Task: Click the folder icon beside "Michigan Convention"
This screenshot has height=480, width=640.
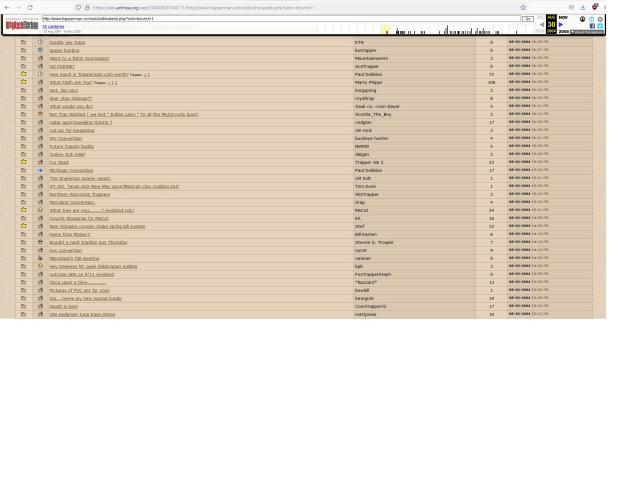Action: coord(23,170)
